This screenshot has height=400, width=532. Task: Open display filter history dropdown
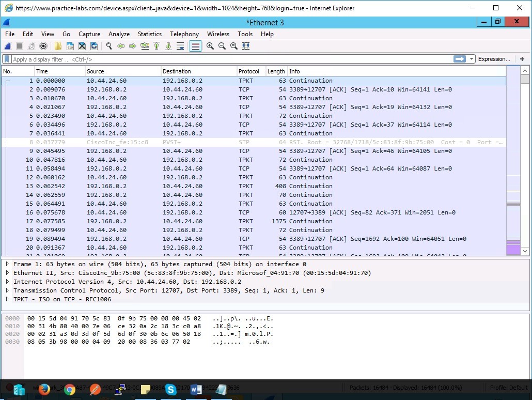471,59
